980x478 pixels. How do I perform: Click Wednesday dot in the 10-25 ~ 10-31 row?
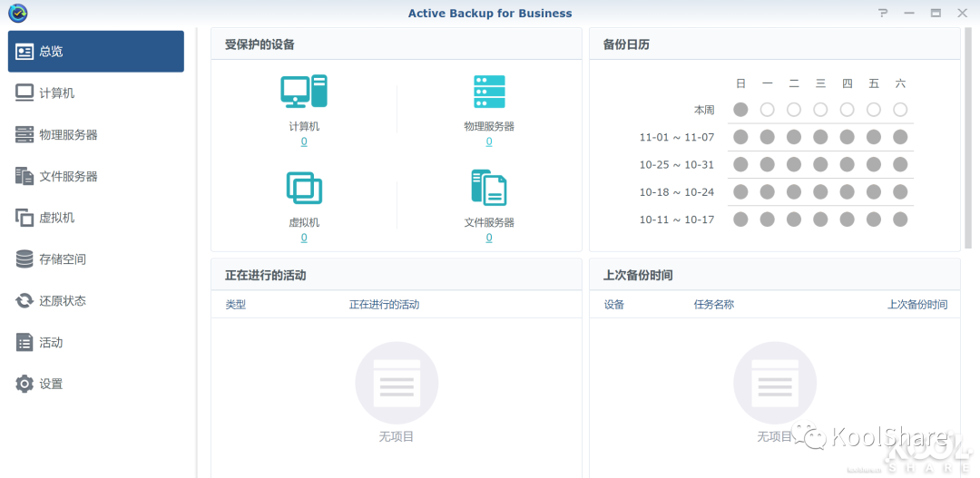point(820,164)
